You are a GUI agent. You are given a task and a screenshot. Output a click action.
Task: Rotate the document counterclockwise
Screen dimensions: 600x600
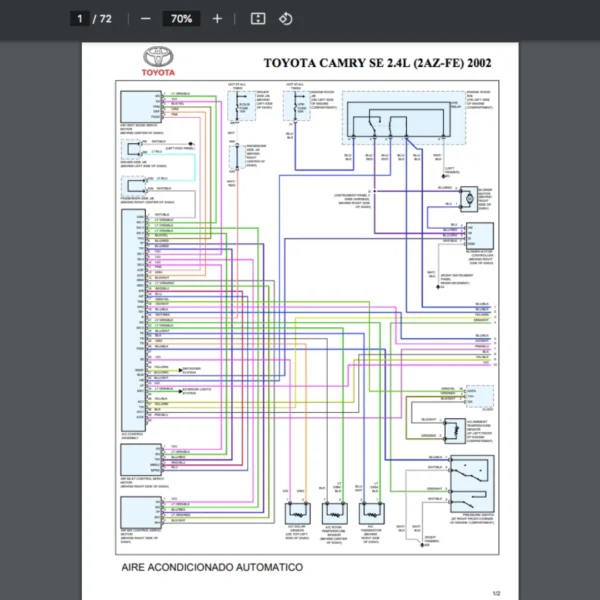click(x=285, y=19)
